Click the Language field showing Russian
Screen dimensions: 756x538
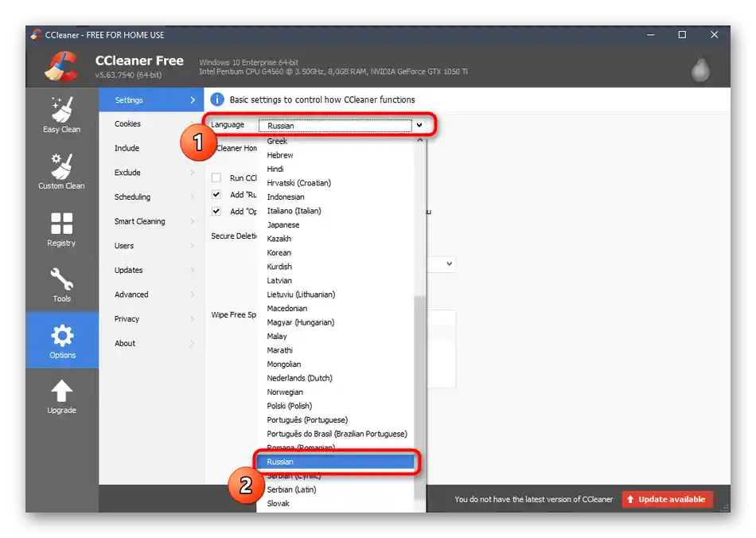point(335,126)
